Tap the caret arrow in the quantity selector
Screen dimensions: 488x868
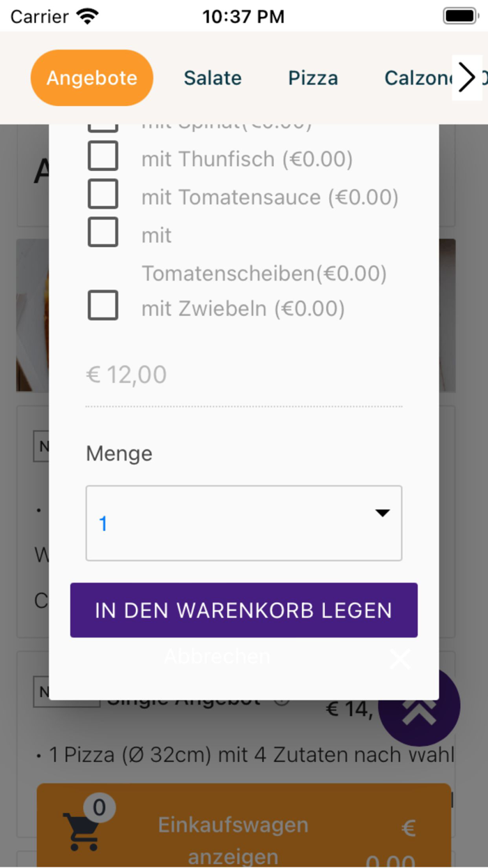point(383,513)
